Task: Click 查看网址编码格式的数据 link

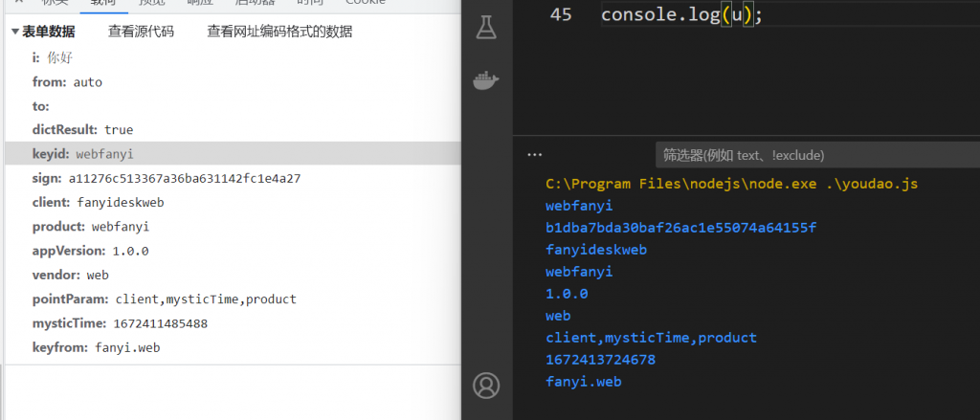Action: pos(279,32)
